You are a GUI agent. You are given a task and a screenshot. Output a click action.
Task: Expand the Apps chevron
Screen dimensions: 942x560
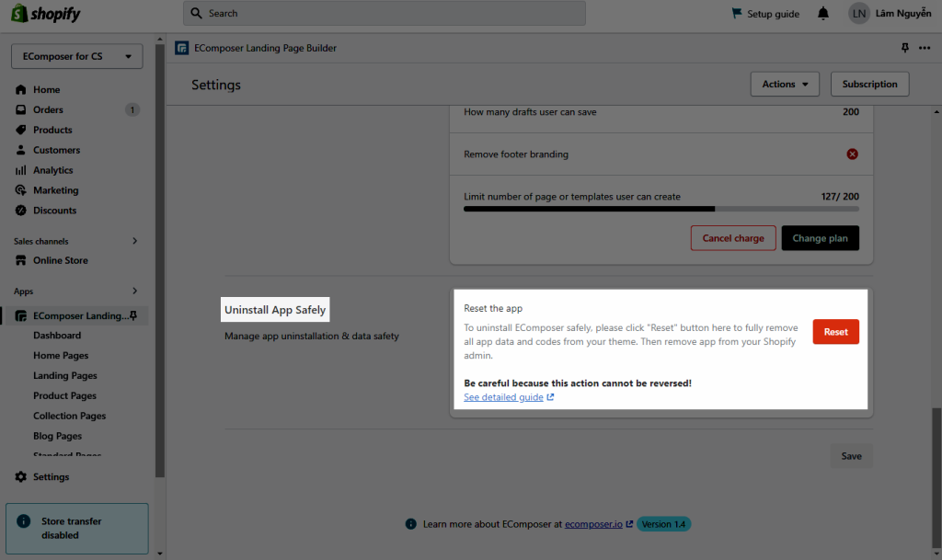coord(134,291)
